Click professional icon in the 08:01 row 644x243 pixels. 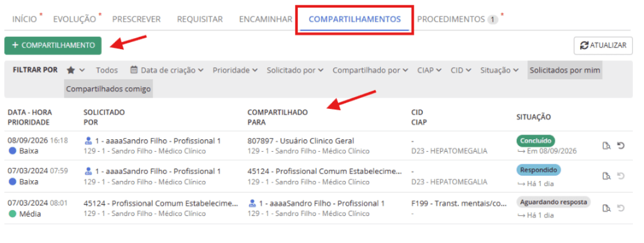(253, 204)
